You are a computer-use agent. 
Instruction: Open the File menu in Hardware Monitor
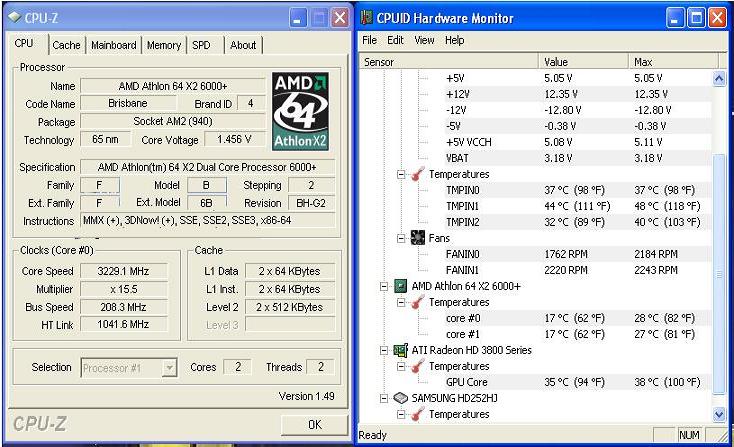click(369, 40)
